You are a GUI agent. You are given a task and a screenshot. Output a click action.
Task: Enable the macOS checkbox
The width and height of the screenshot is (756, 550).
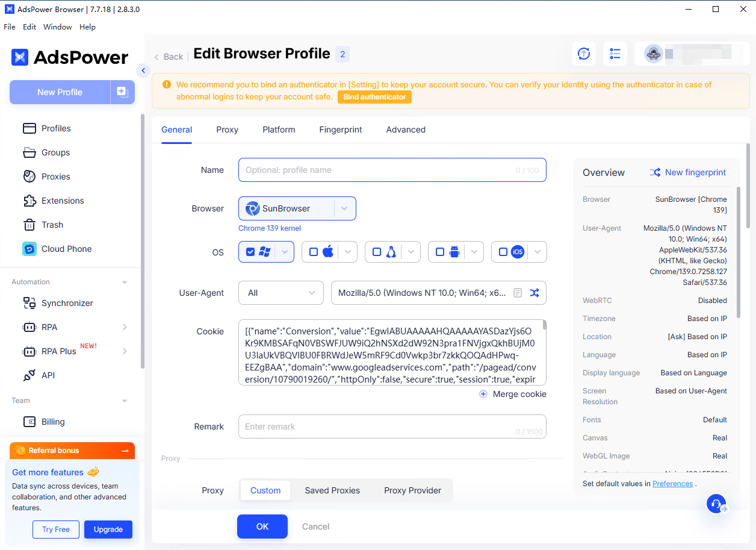tap(314, 252)
